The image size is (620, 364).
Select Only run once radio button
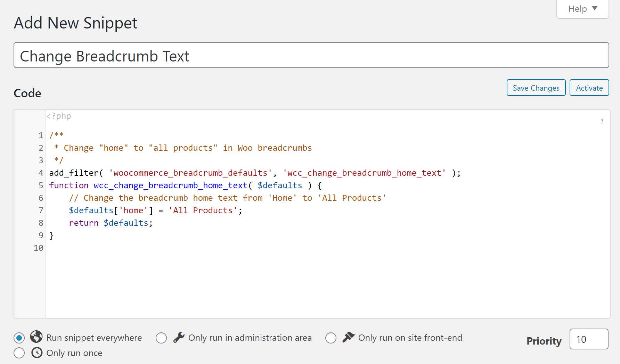19,353
